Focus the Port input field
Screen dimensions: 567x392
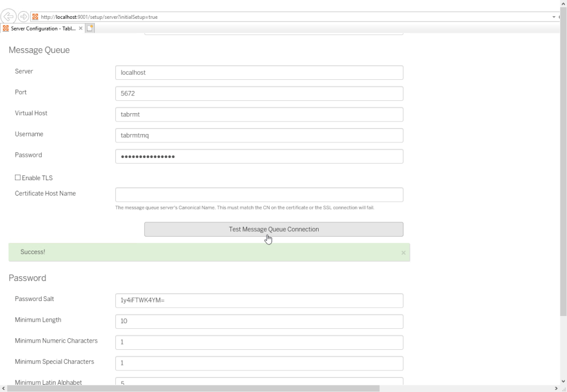(259, 94)
